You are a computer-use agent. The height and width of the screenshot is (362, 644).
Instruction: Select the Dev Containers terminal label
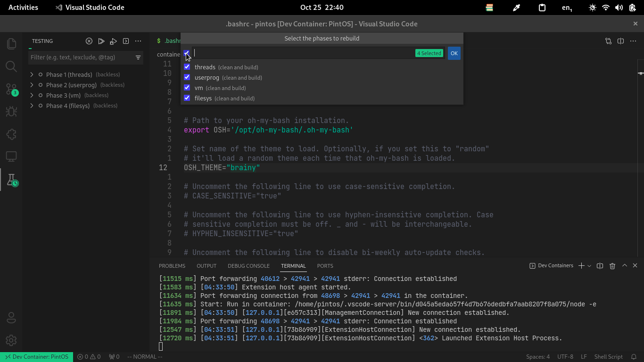click(552, 266)
